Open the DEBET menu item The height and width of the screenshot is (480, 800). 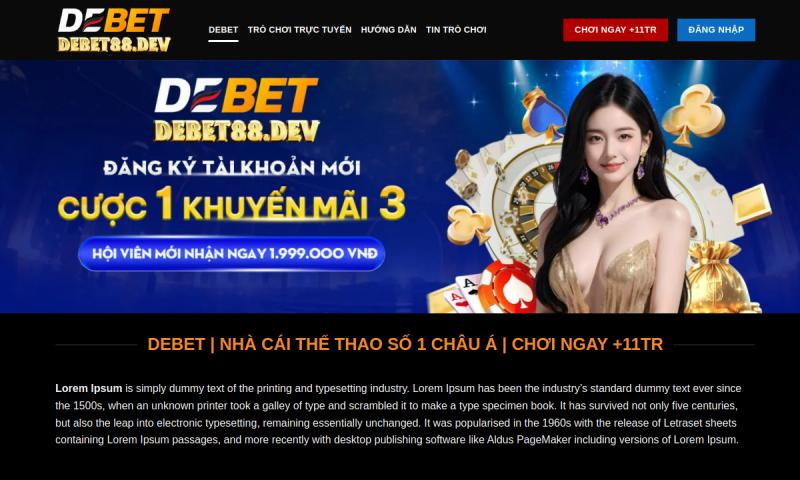pos(223,30)
